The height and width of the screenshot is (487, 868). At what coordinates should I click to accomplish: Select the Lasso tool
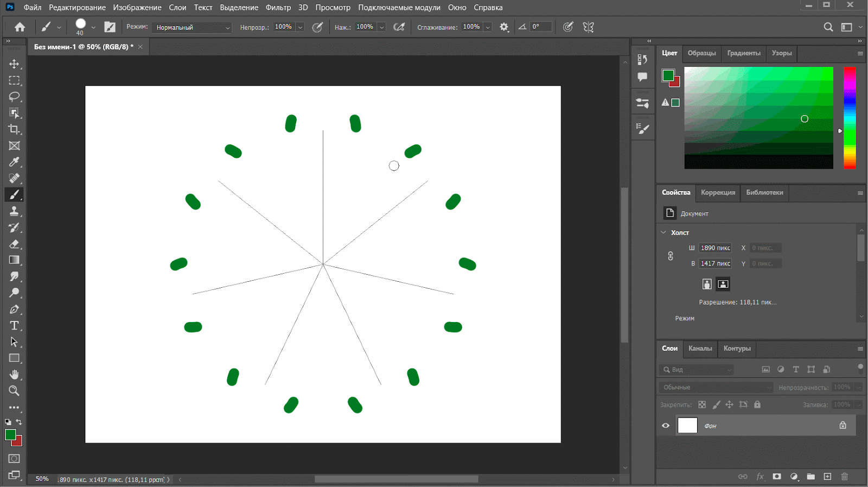pyautogui.click(x=14, y=97)
